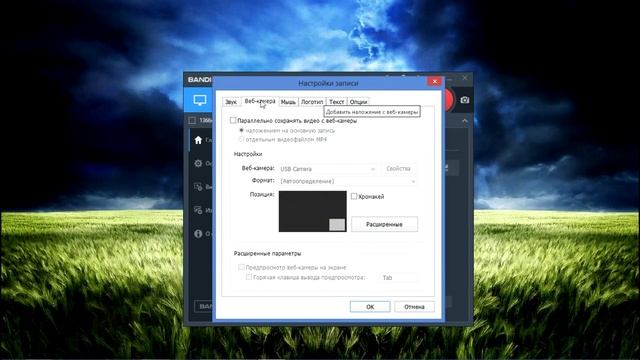Confirm with the OK button

point(370,307)
